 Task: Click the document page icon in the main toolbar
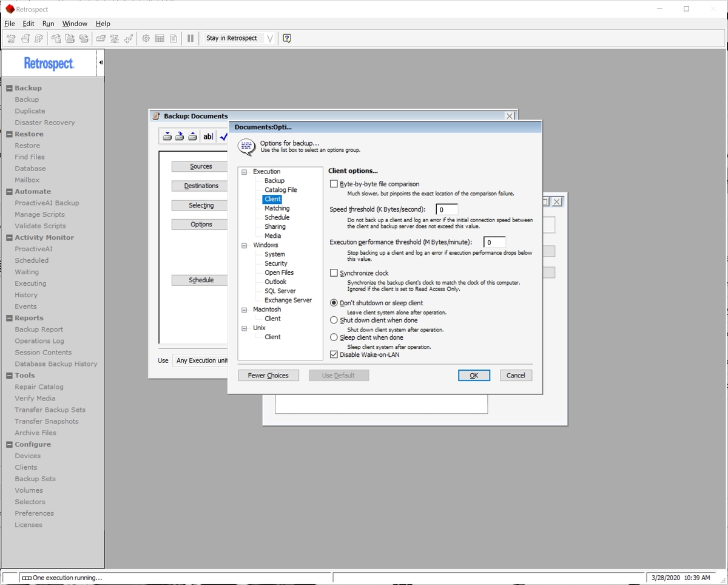(x=174, y=38)
